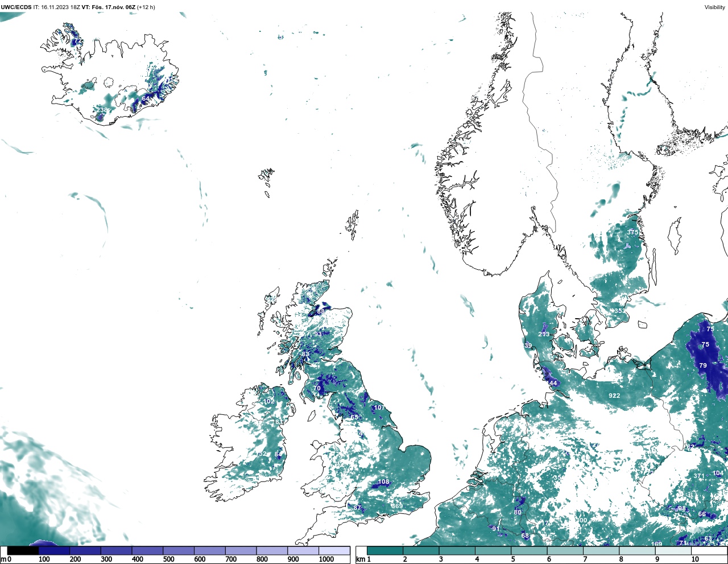Click the "79" value in the eastern fog patch

click(x=703, y=365)
